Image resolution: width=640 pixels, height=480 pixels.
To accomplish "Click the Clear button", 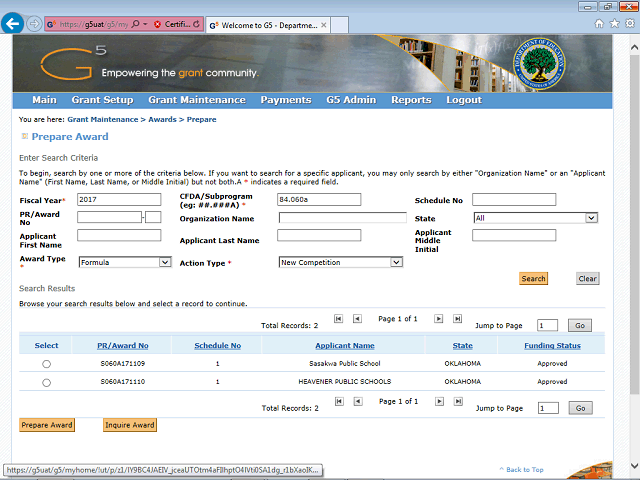I will (587, 278).
